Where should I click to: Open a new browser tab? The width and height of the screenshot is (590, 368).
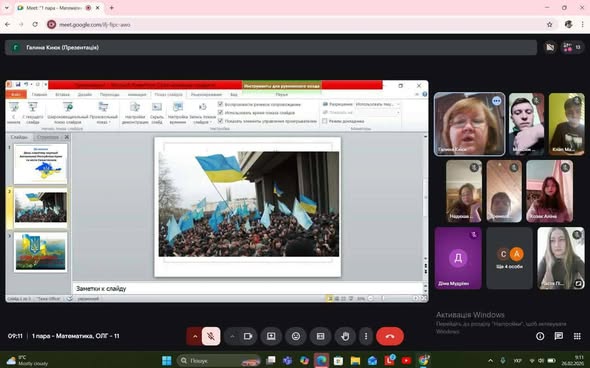click(111, 8)
